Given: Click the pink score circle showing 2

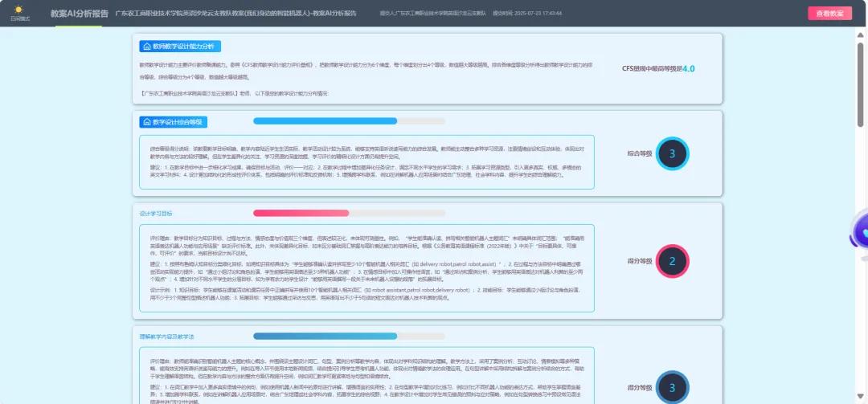Looking at the screenshot, I should tap(672, 261).
